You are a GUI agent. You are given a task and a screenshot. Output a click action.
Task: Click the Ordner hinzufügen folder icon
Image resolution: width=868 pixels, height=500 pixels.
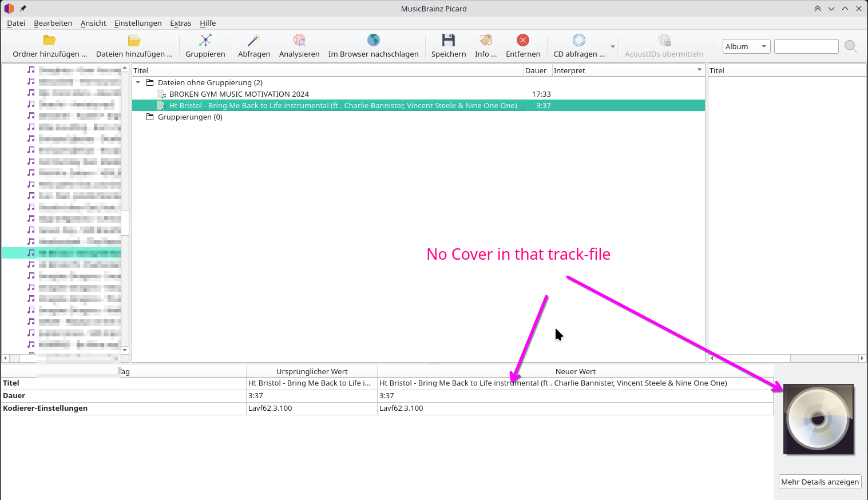[50, 41]
